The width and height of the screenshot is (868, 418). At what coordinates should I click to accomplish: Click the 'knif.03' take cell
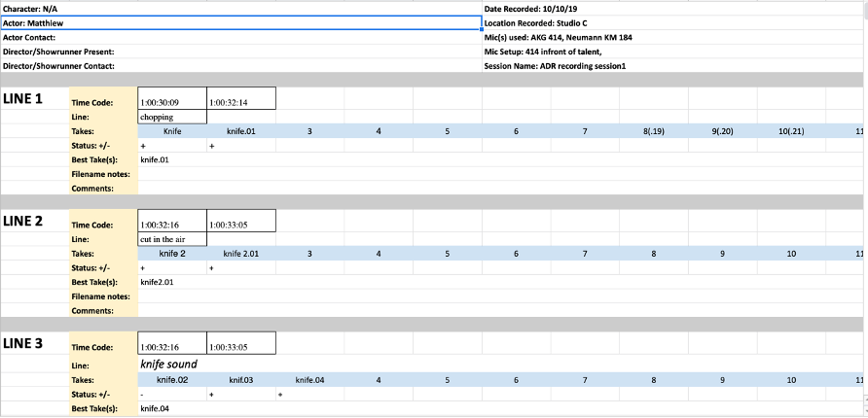click(x=241, y=380)
